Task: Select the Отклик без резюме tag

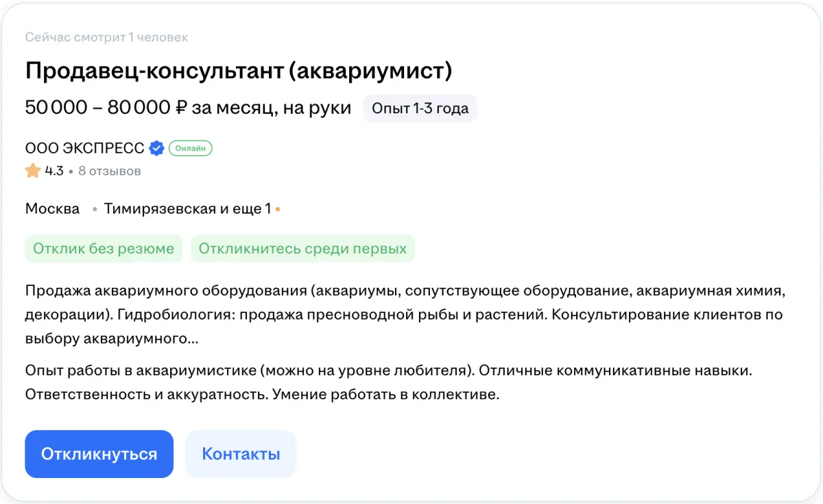Action: [104, 248]
